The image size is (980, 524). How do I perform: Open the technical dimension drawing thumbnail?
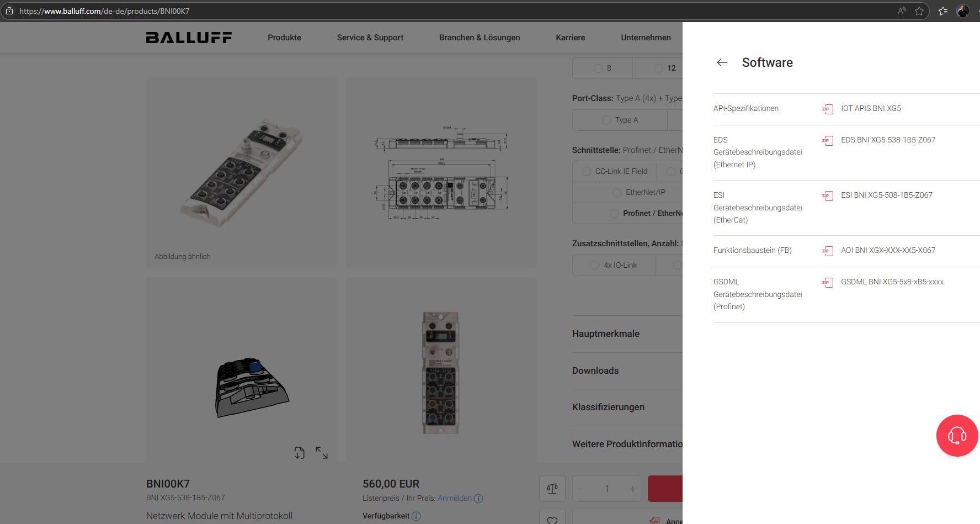coord(441,172)
